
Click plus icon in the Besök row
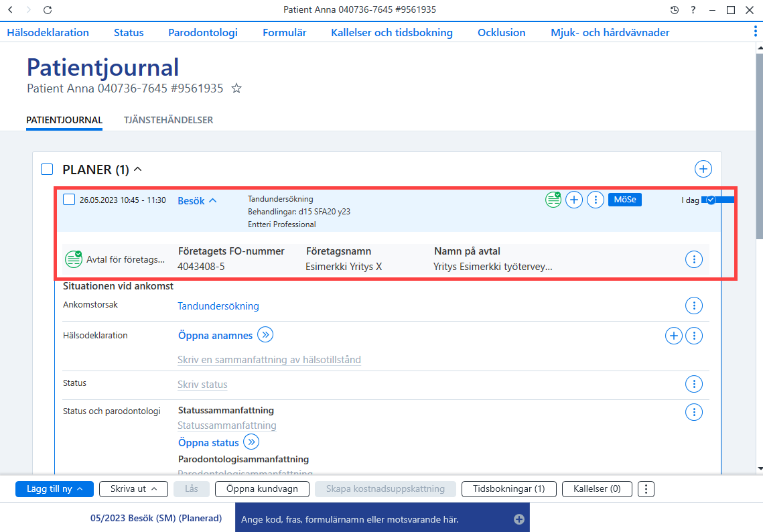click(574, 200)
